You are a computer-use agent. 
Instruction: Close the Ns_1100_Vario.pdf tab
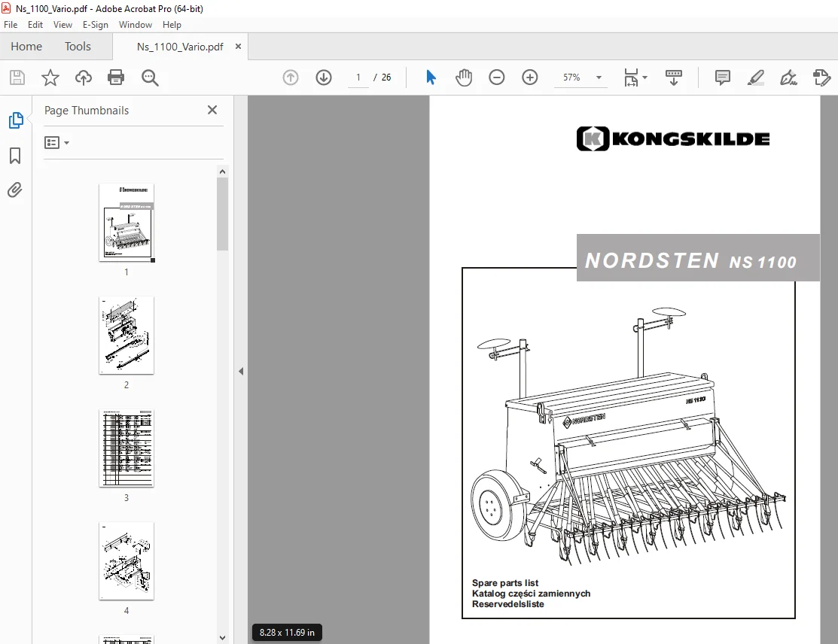click(x=239, y=47)
